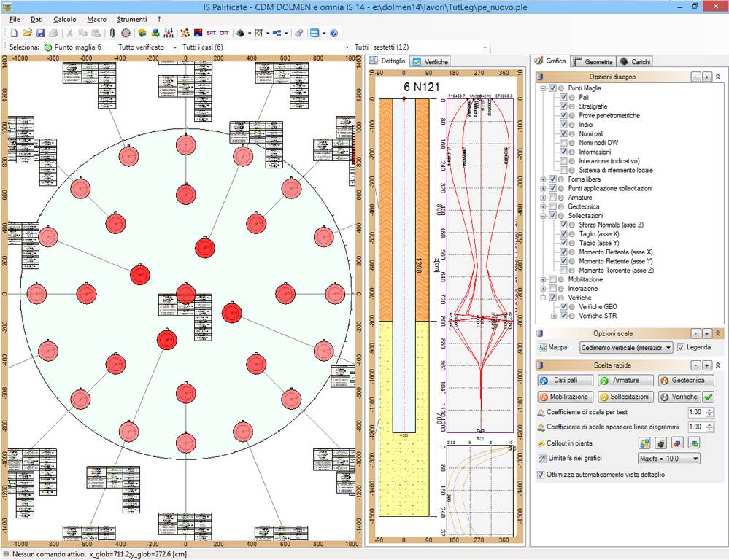The height and width of the screenshot is (560, 729).
Task: Toggle the Legenda checkbox
Action: pos(681,348)
